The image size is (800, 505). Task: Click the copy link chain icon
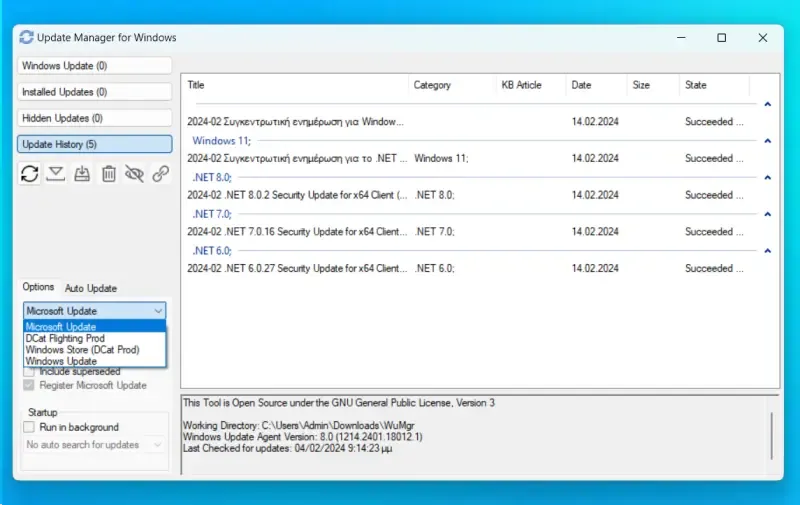[x=161, y=174]
